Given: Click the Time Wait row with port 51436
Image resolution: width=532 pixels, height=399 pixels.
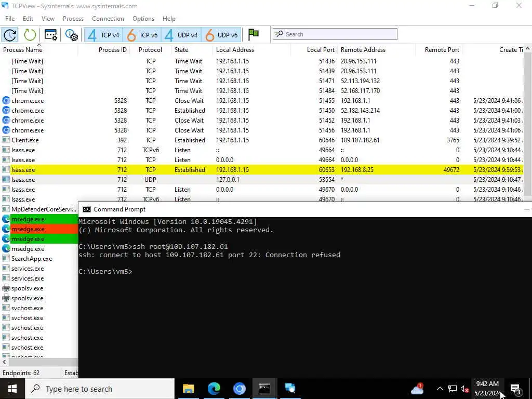Looking at the screenshot, I should [262, 61].
